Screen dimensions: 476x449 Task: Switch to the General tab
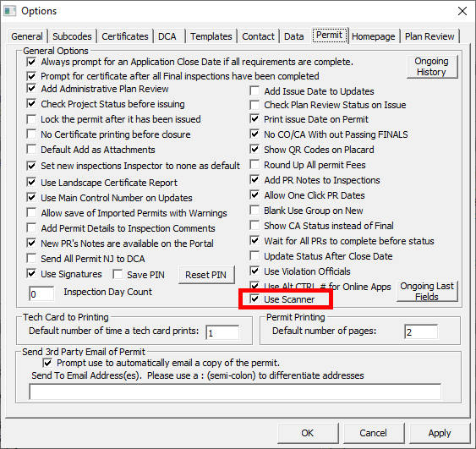point(27,36)
